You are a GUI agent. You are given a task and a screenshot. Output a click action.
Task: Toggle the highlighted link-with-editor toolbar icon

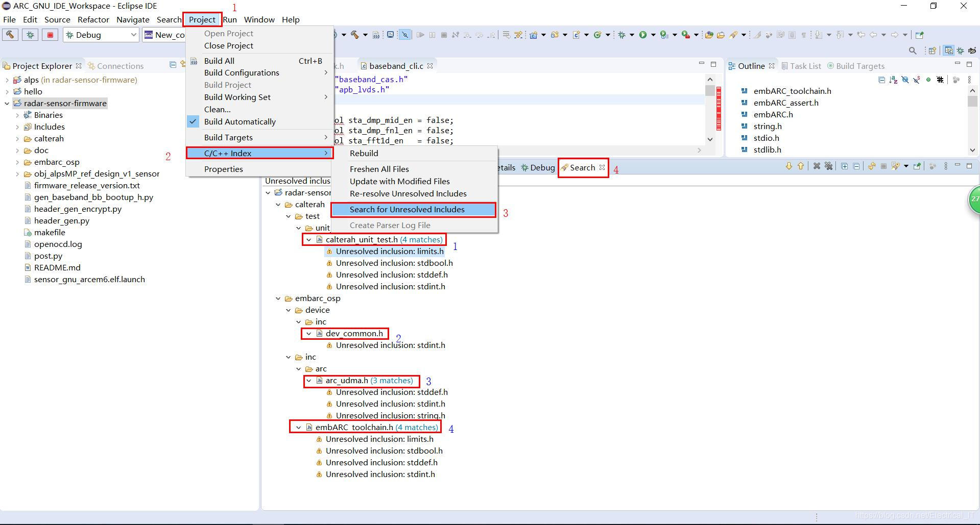tap(404, 35)
